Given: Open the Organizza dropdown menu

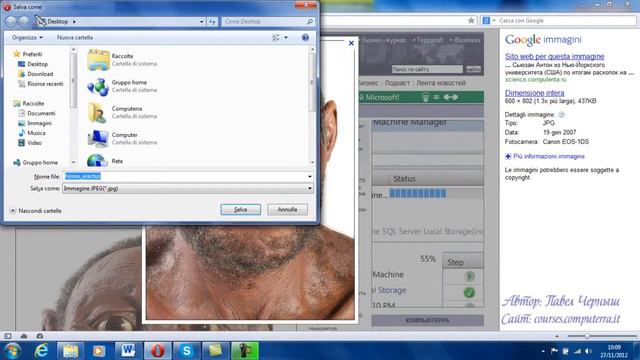Looking at the screenshot, I should (x=27, y=38).
